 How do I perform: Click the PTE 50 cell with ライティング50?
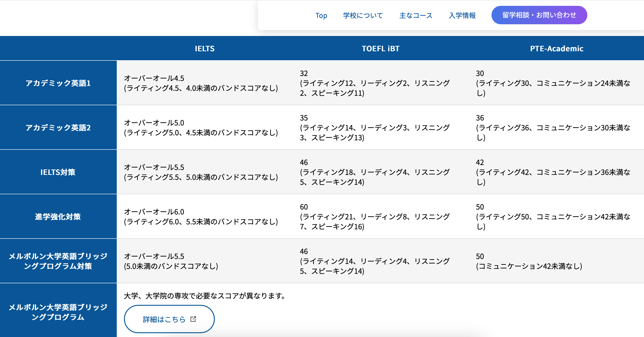pos(556,216)
